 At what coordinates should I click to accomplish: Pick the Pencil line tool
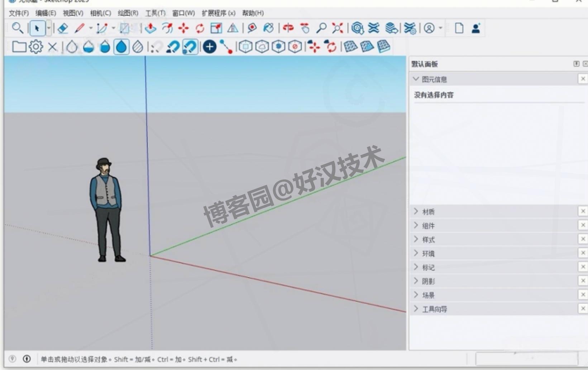click(80, 28)
